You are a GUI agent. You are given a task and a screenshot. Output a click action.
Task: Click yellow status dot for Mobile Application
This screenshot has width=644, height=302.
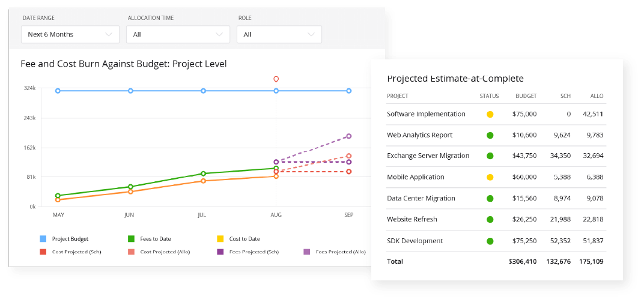click(490, 177)
